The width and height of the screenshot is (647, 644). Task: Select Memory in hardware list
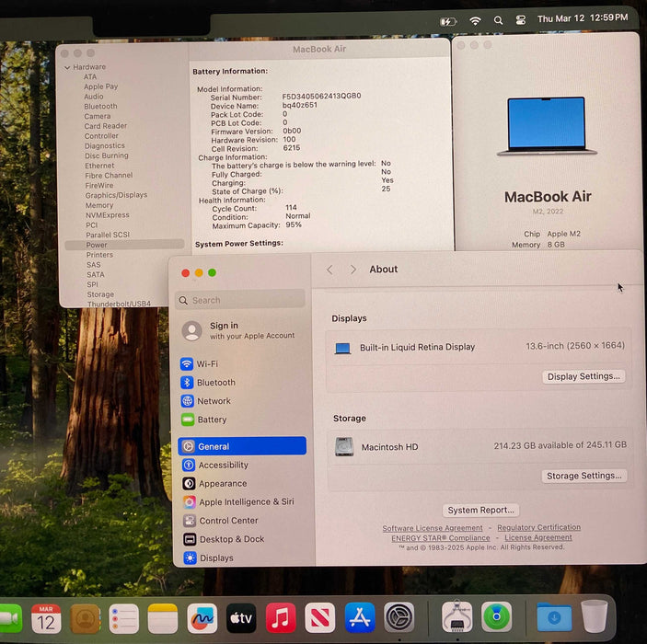coord(99,205)
